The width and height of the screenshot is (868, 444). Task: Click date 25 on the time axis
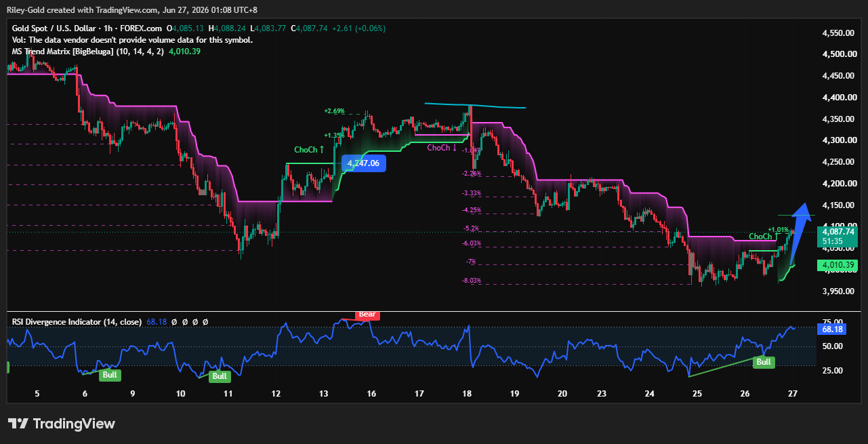click(697, 394)
